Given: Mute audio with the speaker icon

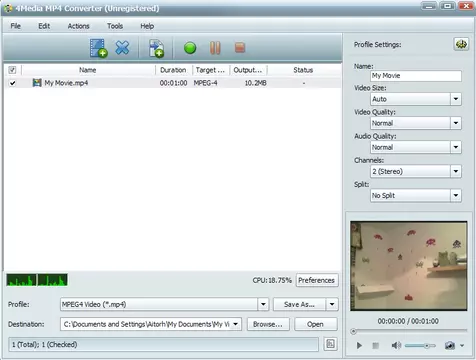Looking at the screenshot, I should pyautogui.click(x=396, y=345).
